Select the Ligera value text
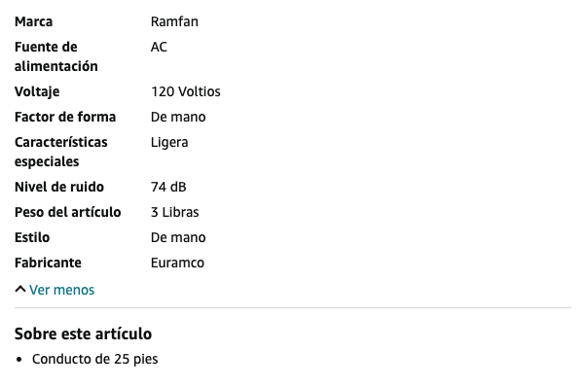588x386 pixels. (x=169, y=143)
